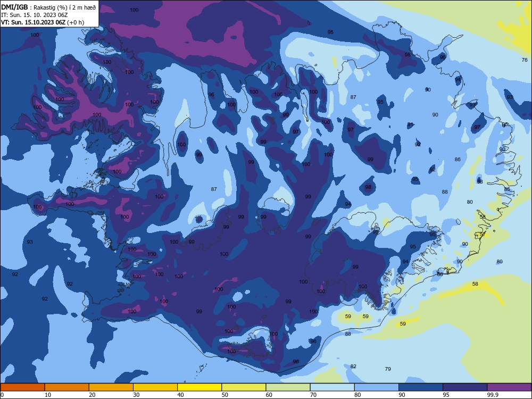
Task: Click the '82' humidity value on map
Action: tap(353, 366)
